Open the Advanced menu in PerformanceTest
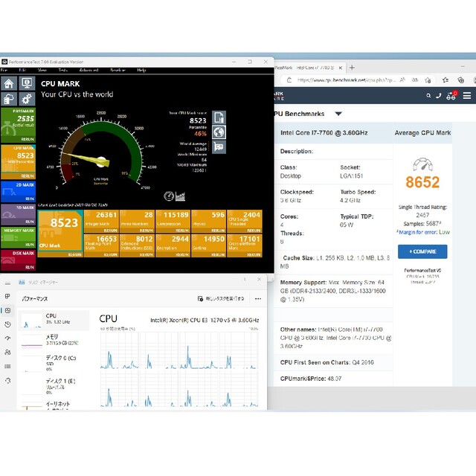 pyautogui.click(x=89, y=70)
